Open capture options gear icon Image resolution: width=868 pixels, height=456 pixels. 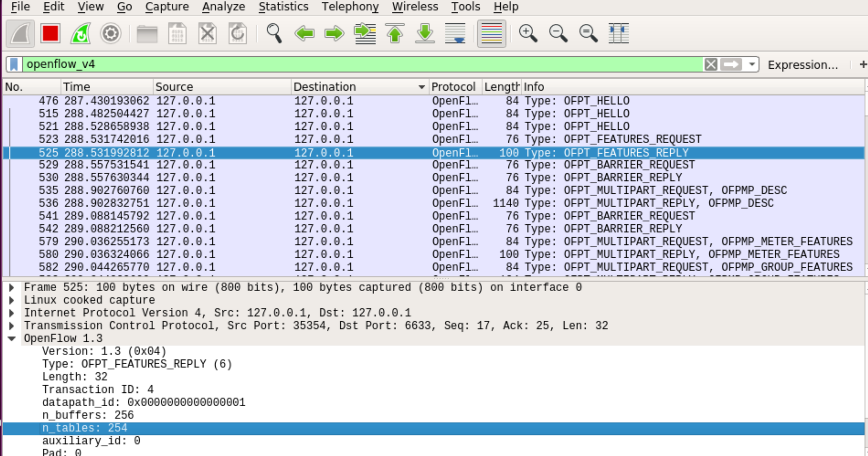coord(110,34)
